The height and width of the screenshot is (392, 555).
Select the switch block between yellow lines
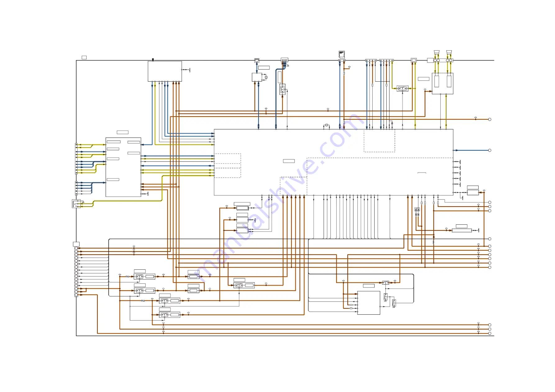point(403,88)
